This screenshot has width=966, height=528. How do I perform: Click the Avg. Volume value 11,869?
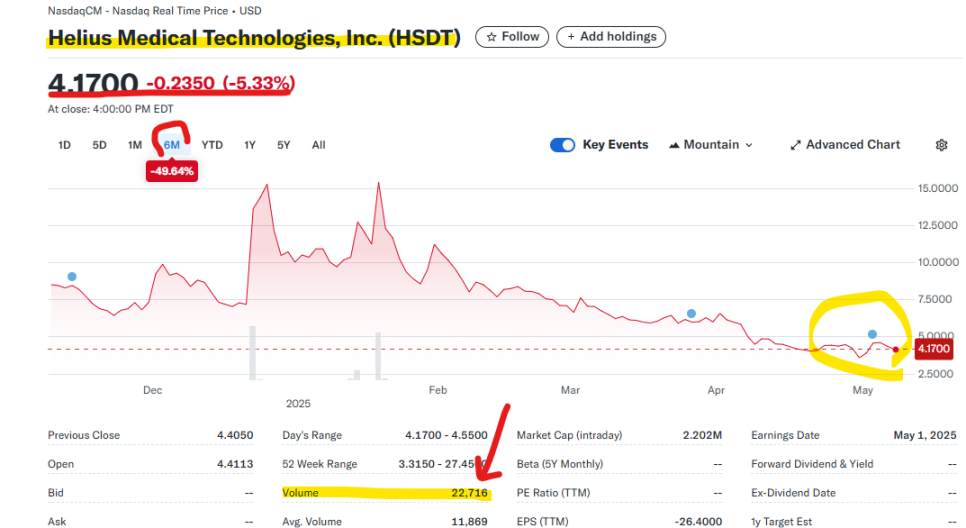point(469,521)
